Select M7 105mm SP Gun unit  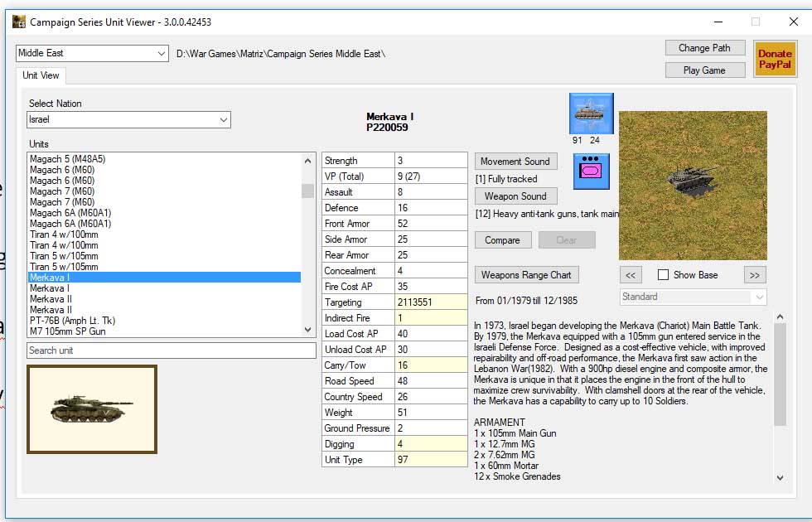click(x=164, y=331)
